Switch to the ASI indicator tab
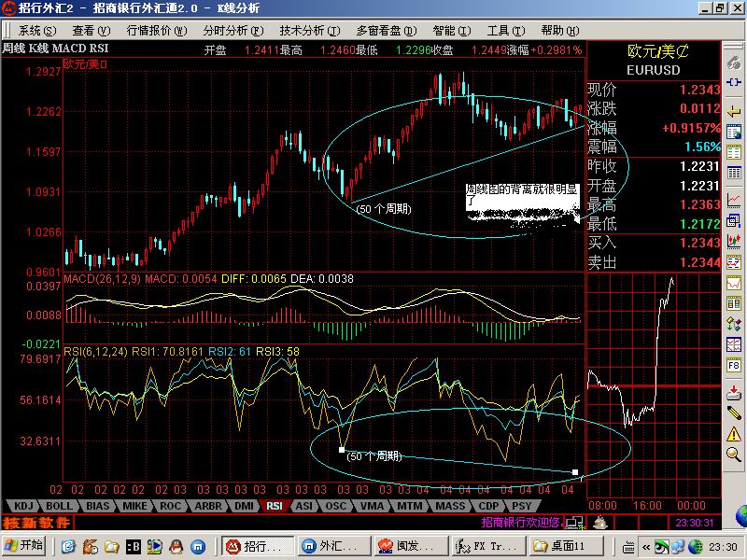 click(304, 506)
